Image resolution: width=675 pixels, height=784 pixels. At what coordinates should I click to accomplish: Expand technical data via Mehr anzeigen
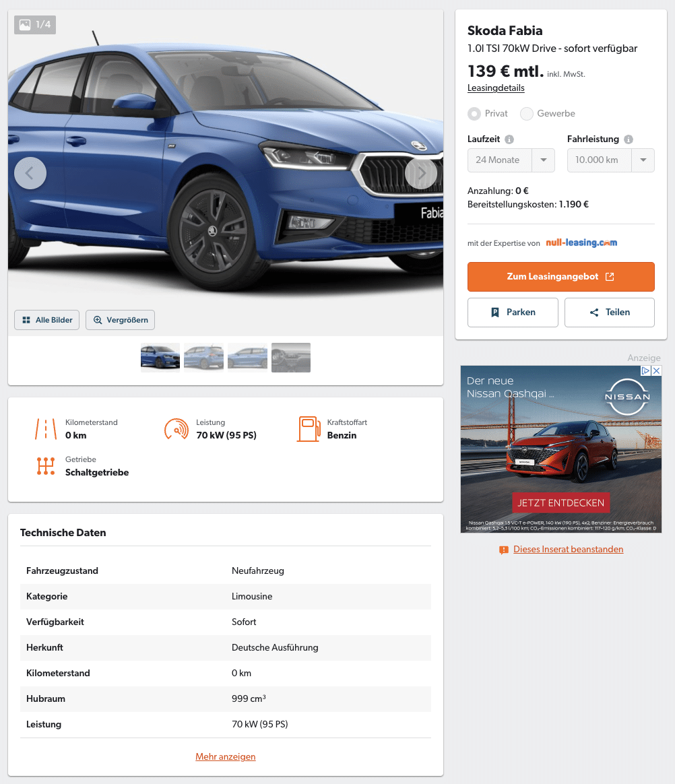tap(226, 756)
